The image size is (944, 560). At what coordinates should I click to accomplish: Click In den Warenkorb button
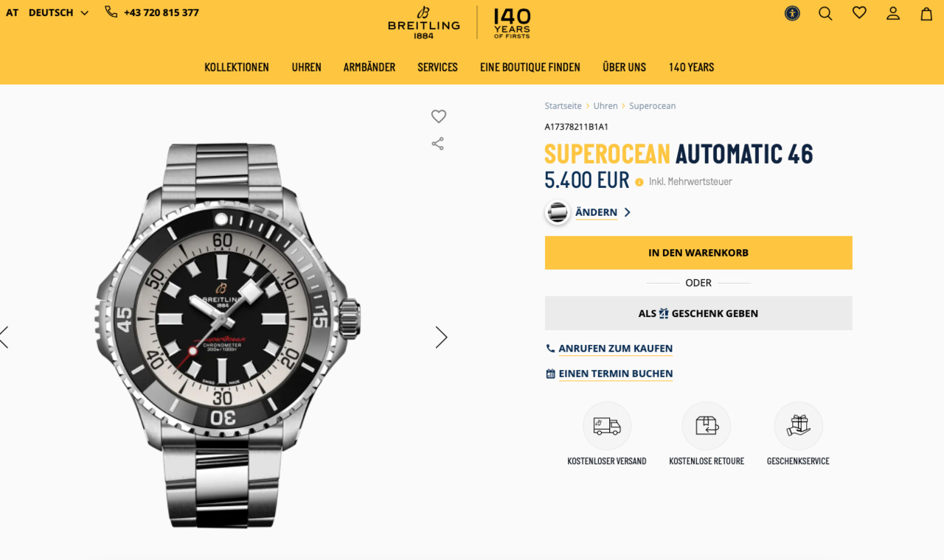pos(698,253)
